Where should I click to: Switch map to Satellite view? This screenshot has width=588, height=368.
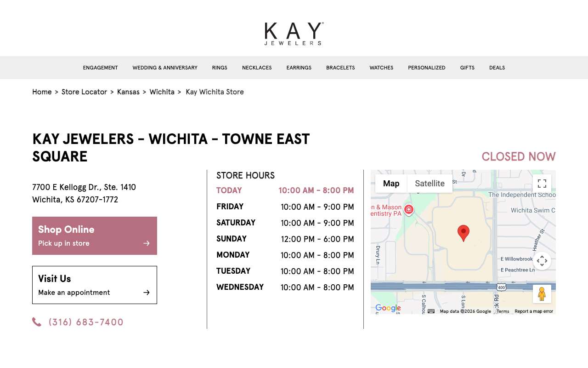430,184
